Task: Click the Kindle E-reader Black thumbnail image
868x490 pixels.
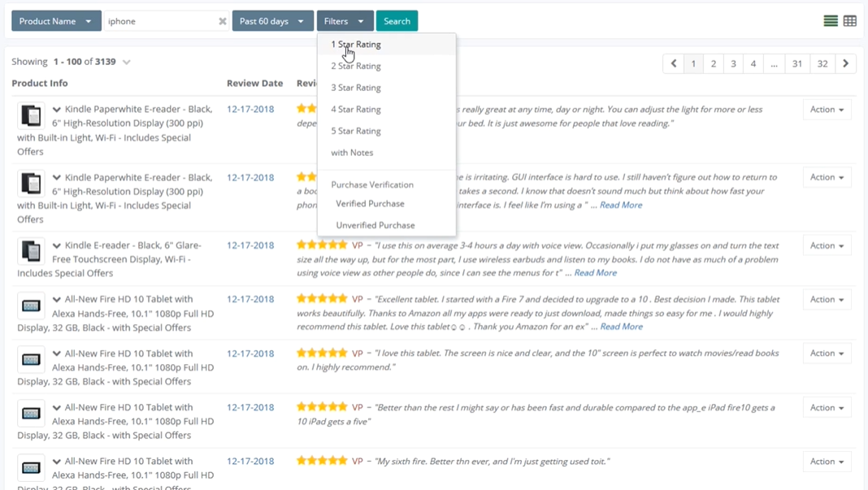Action: click(x=30, y=249)
